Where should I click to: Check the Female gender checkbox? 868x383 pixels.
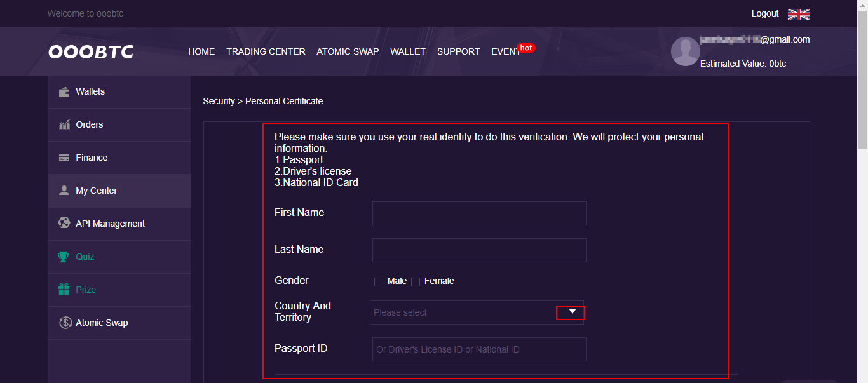pos(416,282)
